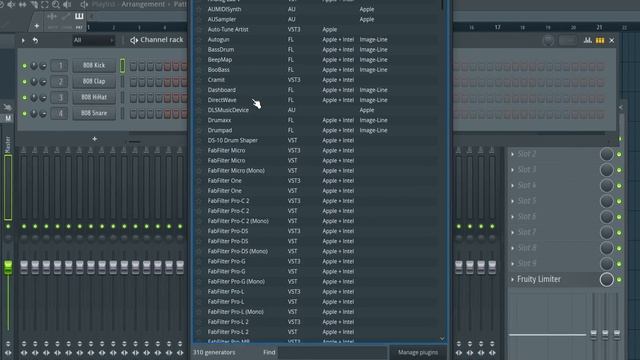The image size is (640, 360).
Task: Toggle the Slot 7 enable LED
Action: pyautogui.click(x=620, y=233)
